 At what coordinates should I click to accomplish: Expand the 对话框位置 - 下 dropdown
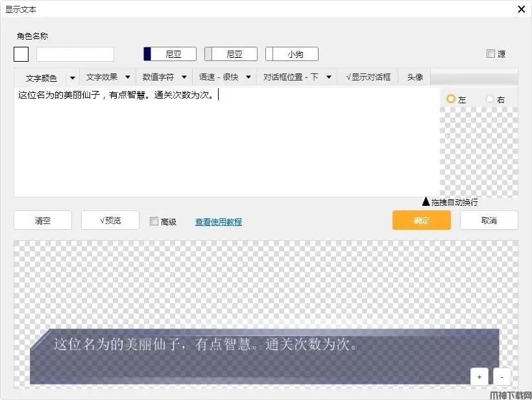point(298,77)
